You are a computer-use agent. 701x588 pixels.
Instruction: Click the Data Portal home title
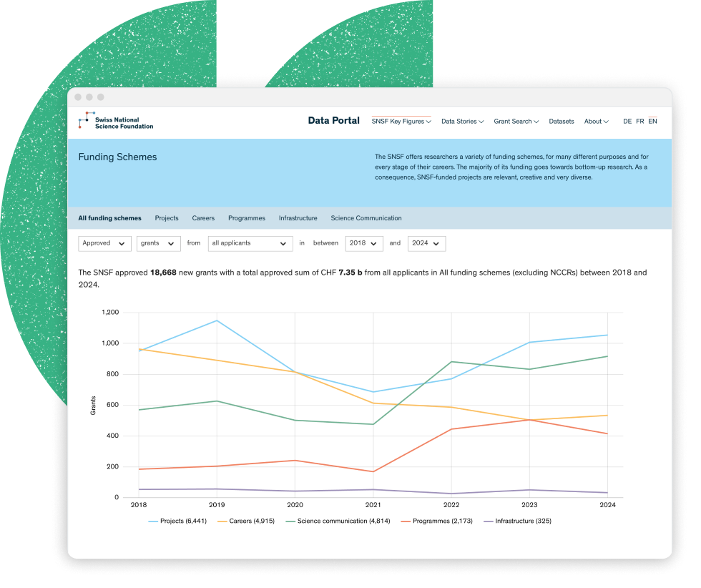click(334, 121)
